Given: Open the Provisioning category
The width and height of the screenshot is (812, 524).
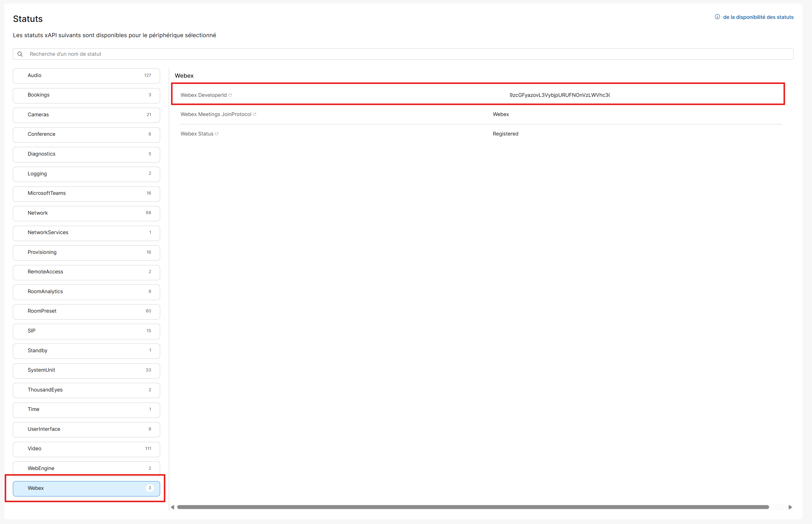Looking at the screenshot, I should click(x=86, y=252).
